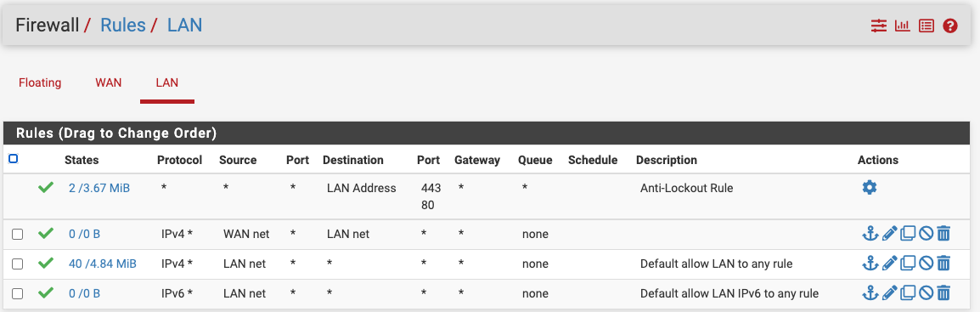980x312 pixels.
Task: Tick checkbox for IPv4 LAN net rule
Action: [x=18, y=264]
